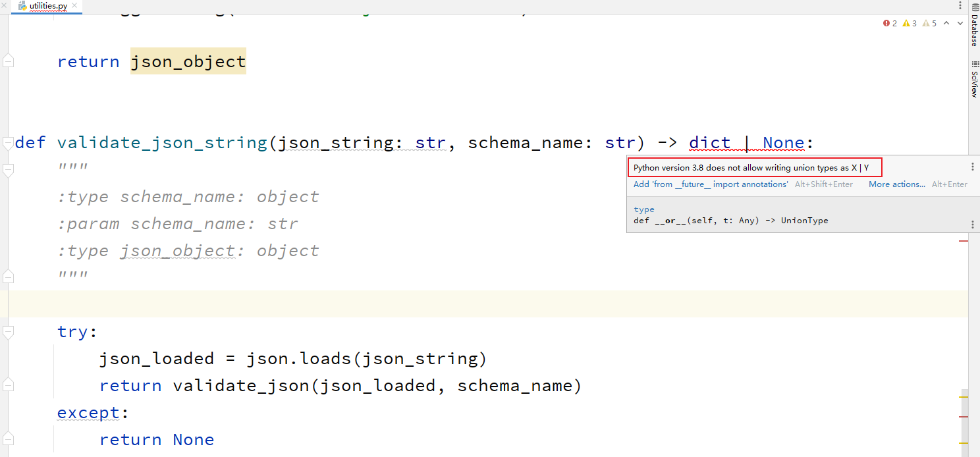Click the ':type json_object: object' docstring line

pos(188,251)
